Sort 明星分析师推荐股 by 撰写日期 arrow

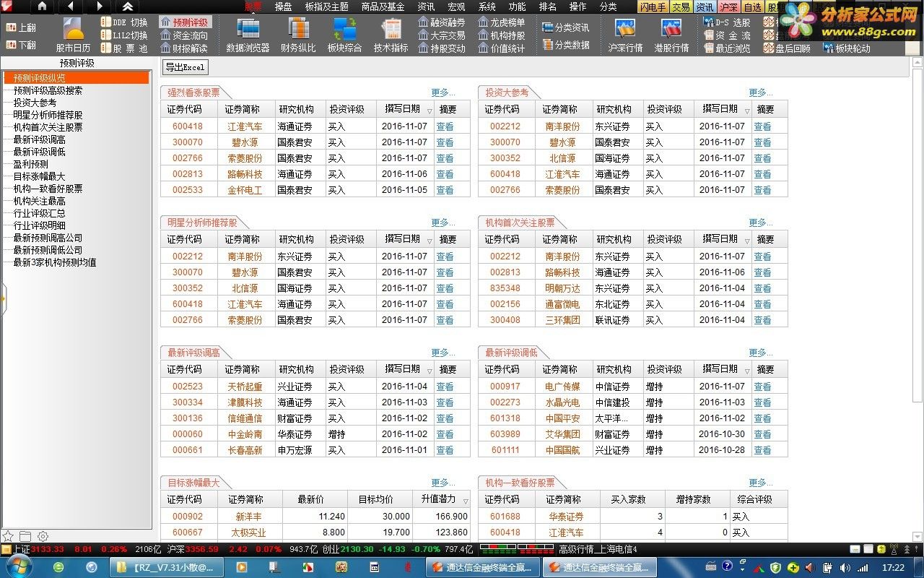(430, 241)
